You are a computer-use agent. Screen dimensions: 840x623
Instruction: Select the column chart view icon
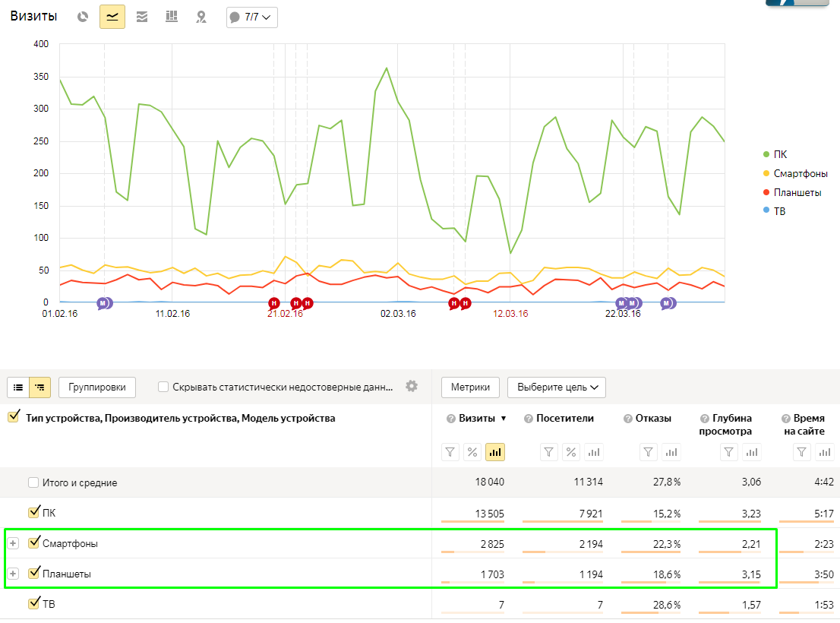pos(172,17)
